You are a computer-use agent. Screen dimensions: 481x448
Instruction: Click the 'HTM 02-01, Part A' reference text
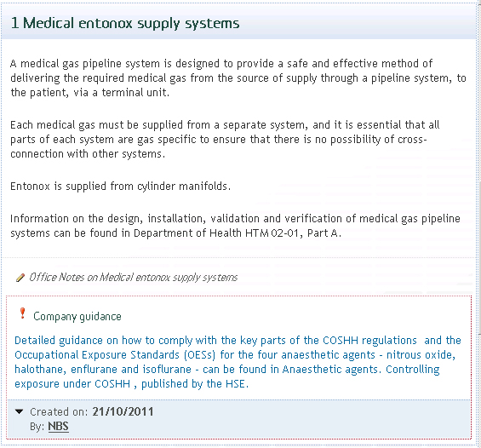point(293,233)
